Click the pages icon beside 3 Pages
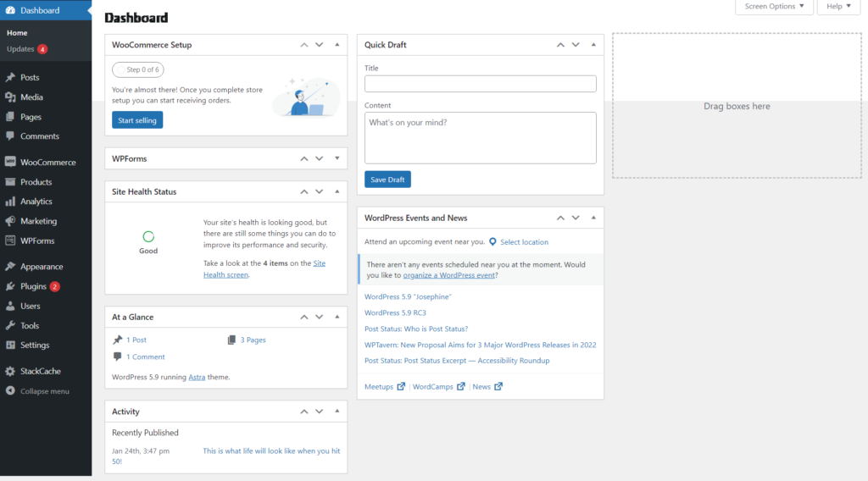 [x=231, y=340]
